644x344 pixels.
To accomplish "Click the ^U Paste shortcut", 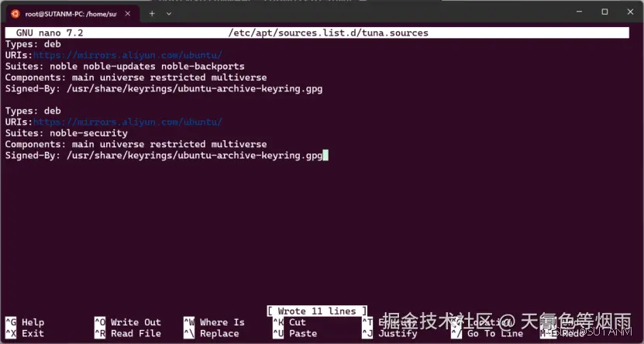I will pos(295,333).
